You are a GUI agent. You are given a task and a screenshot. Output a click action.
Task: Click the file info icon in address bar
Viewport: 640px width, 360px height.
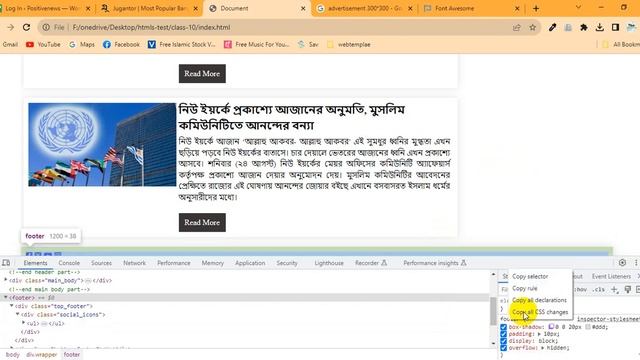coord(46,27)
